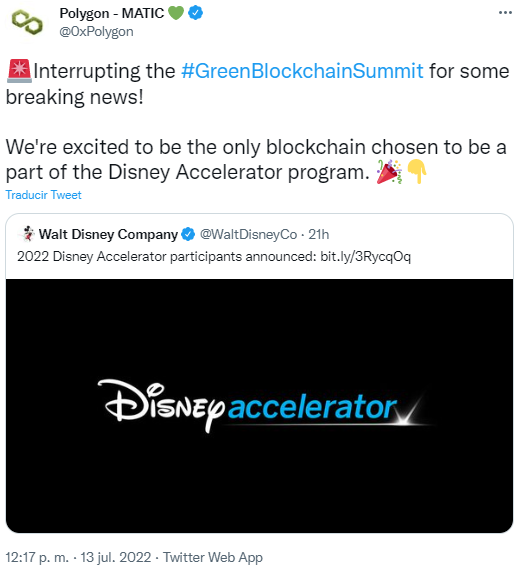Open the Disney accelerator image
Screen dimensions: 522x575
click(259, 406)
